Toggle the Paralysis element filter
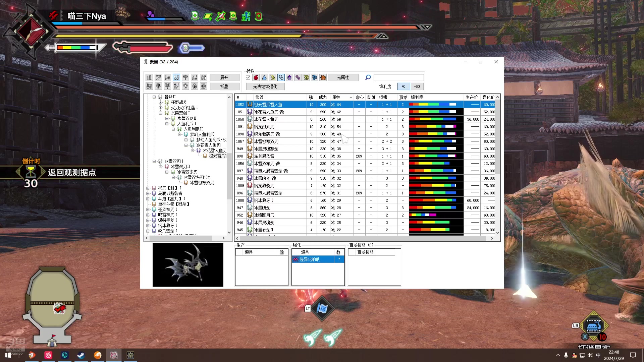The image size is (644, 362). (306, 77)
